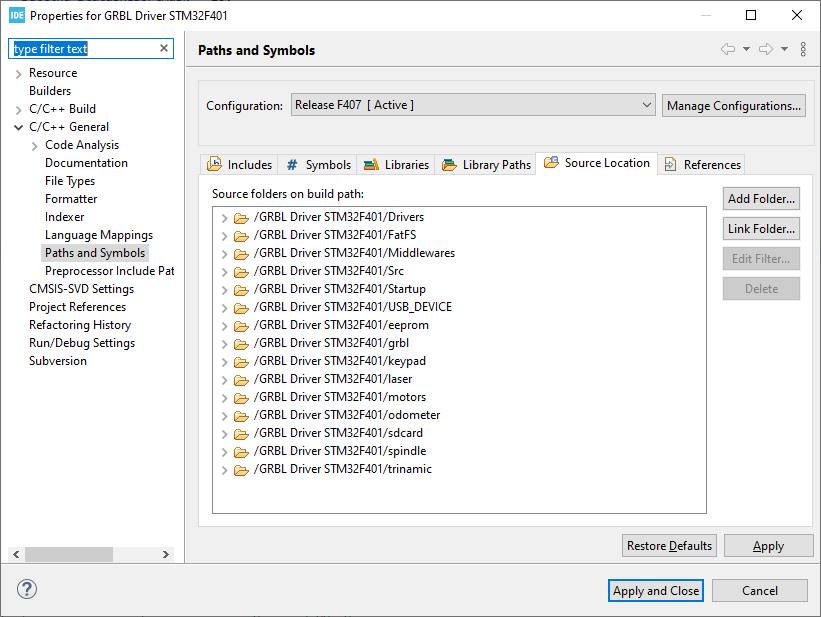
Task: Click the eeprom folder icon
Action: (241, 326)
